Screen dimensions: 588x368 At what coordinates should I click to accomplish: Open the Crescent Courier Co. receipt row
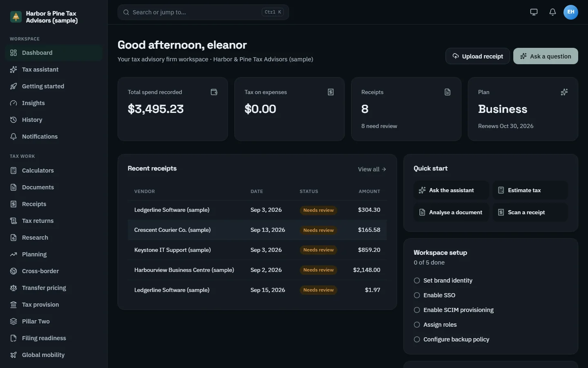coord(257,230)
